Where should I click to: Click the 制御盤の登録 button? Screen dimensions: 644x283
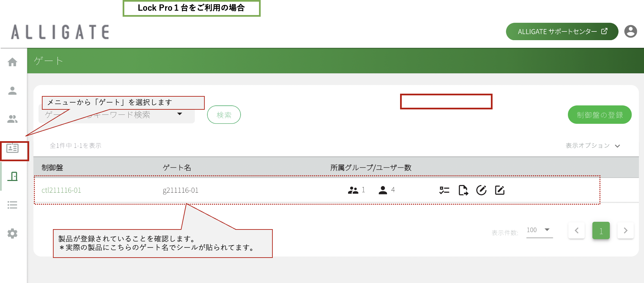(600, 115)
